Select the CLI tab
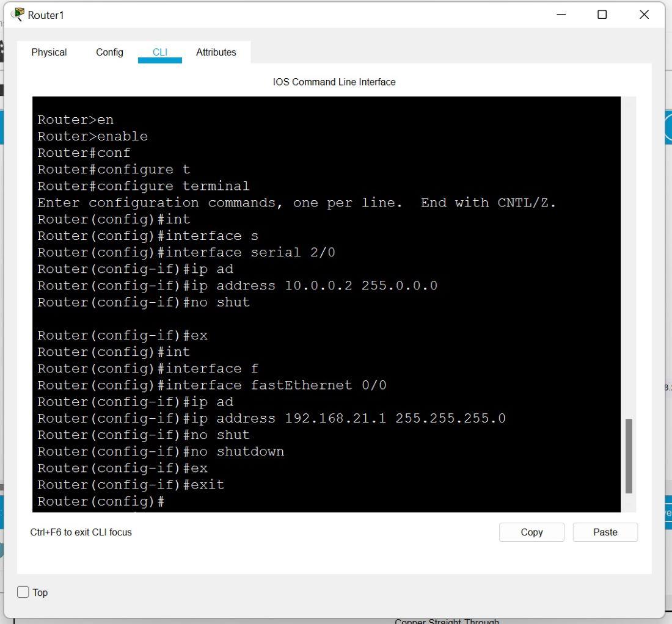The width and height of the screenshot is (672, 624). [159, 53]
